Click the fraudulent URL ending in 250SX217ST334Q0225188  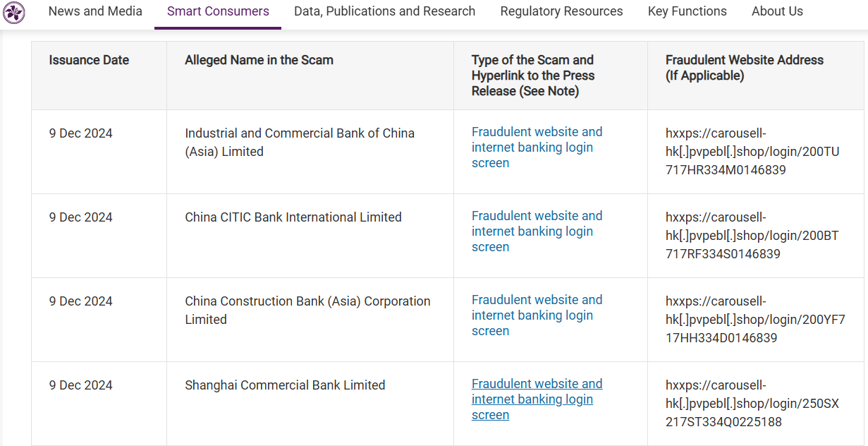752,404
